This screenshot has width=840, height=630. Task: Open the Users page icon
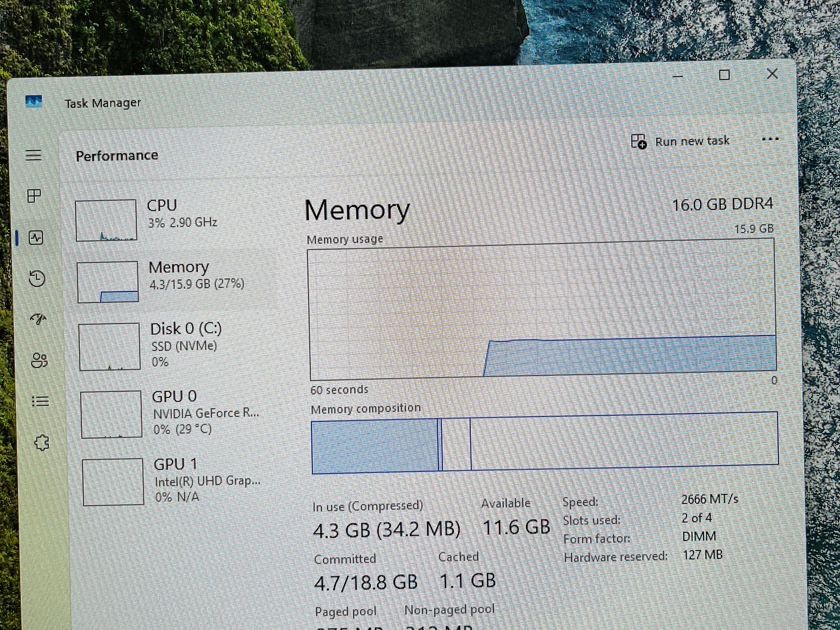tap(39, 361)
